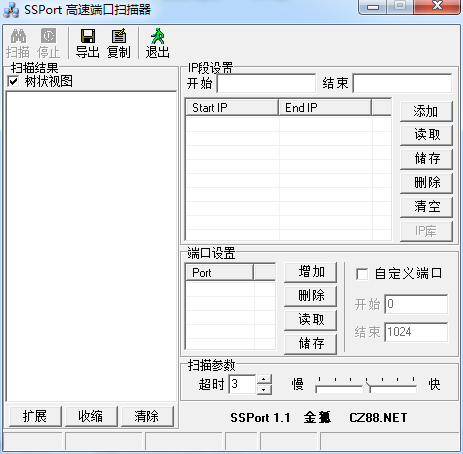
Task: Enable the 自定义端口 custom port checkbox
Action: tap(362, 274)
